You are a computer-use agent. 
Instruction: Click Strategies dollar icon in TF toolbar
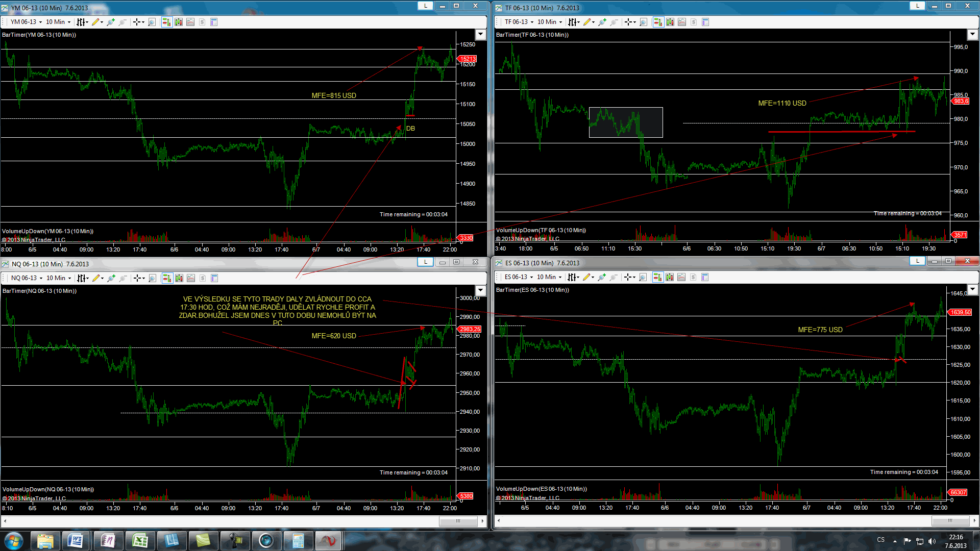pos(693,22)
